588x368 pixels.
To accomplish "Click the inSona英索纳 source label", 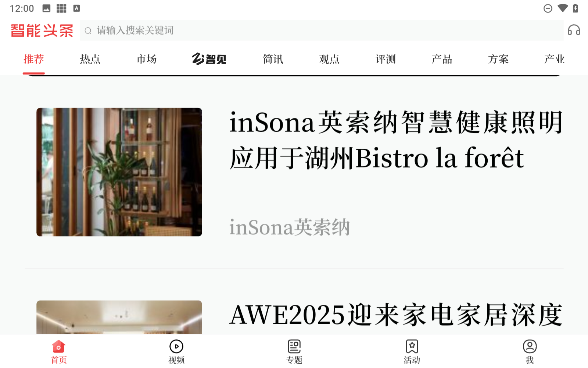I will pos(290,227).
